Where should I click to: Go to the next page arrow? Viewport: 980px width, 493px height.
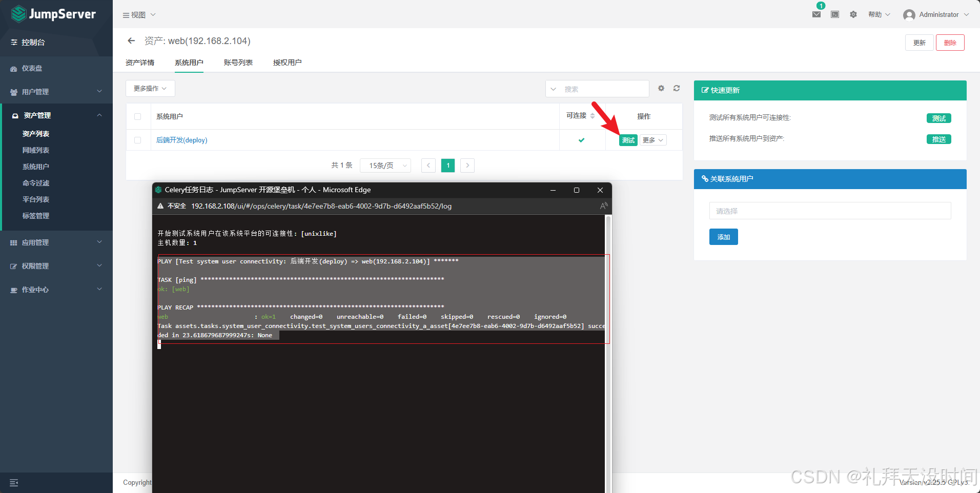click(467, 166)
